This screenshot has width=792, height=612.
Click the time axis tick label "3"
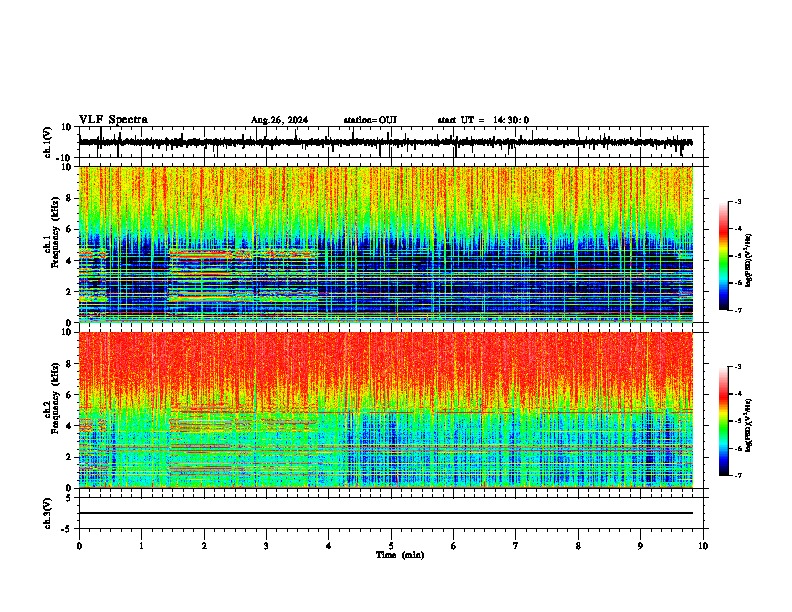[266, 546]
